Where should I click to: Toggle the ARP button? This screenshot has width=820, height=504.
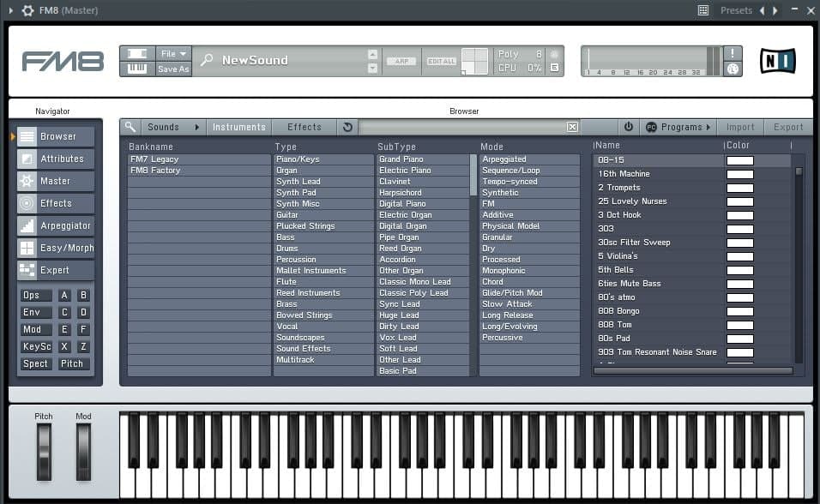pos(401,61)
